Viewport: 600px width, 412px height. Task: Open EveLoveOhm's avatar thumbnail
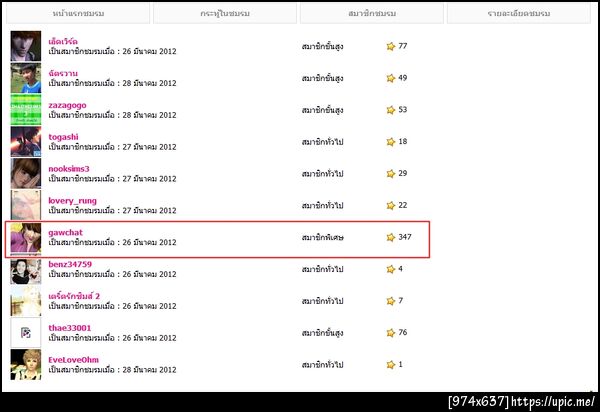(x=26, y=365)
